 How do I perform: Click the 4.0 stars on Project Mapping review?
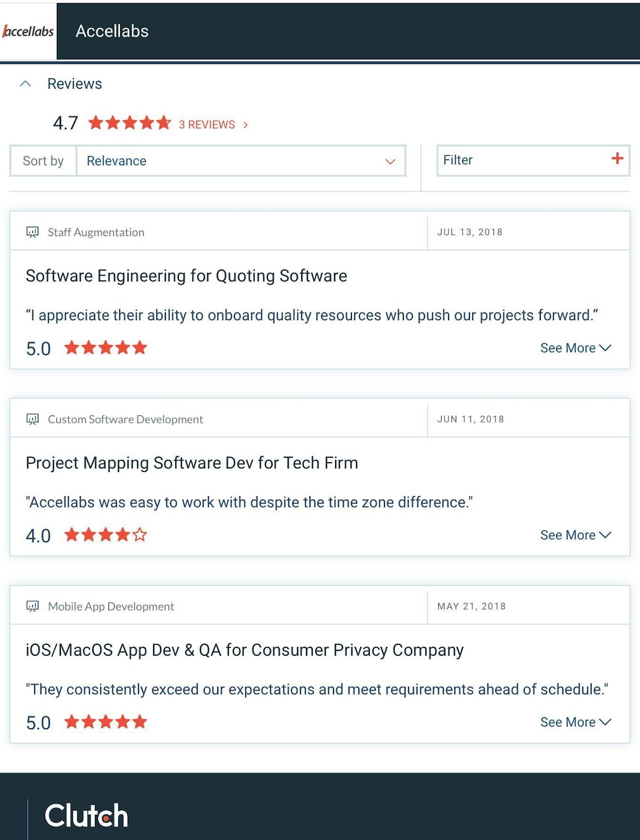coord(105,535)
